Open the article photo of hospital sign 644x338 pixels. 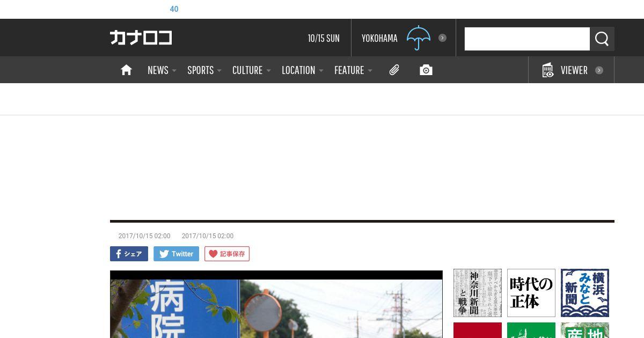276,304
